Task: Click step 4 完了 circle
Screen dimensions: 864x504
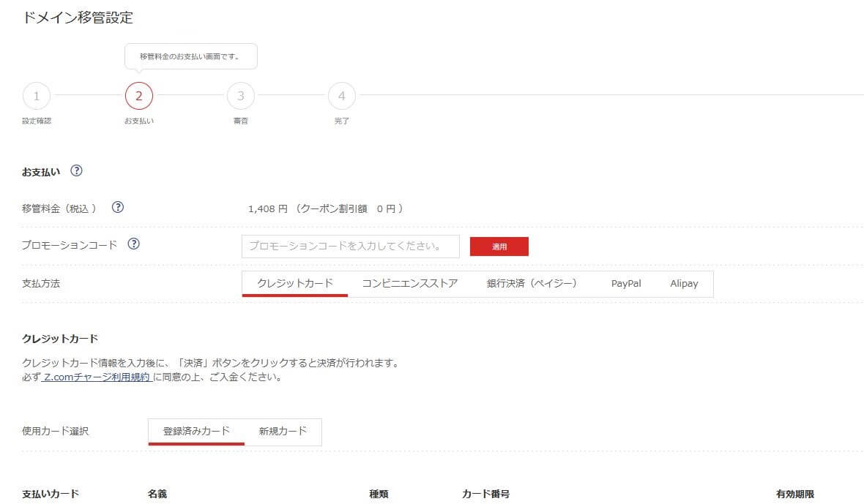Action: point(342,95)
